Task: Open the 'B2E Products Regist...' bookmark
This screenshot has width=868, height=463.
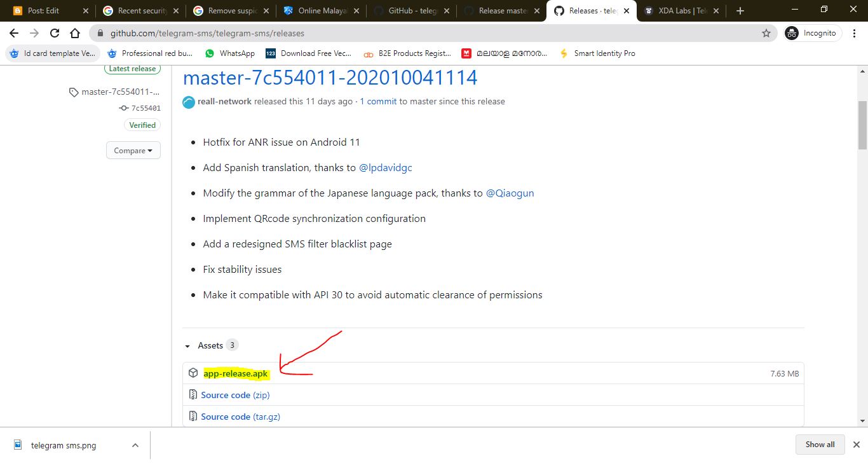Action: 407,53
